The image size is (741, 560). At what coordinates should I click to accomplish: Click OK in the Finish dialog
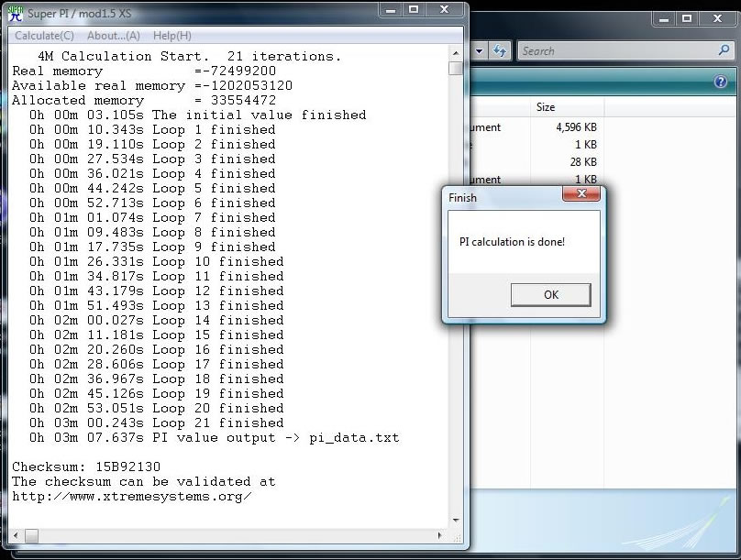coord(550,294)
